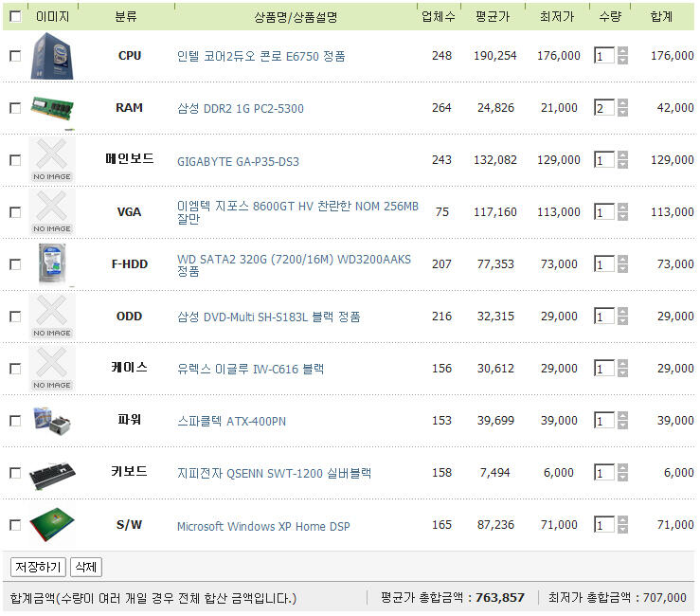Open 지피전자 QSENN SWT-1200 link
This screenshot has height=616, width=700.
(274, 473)
